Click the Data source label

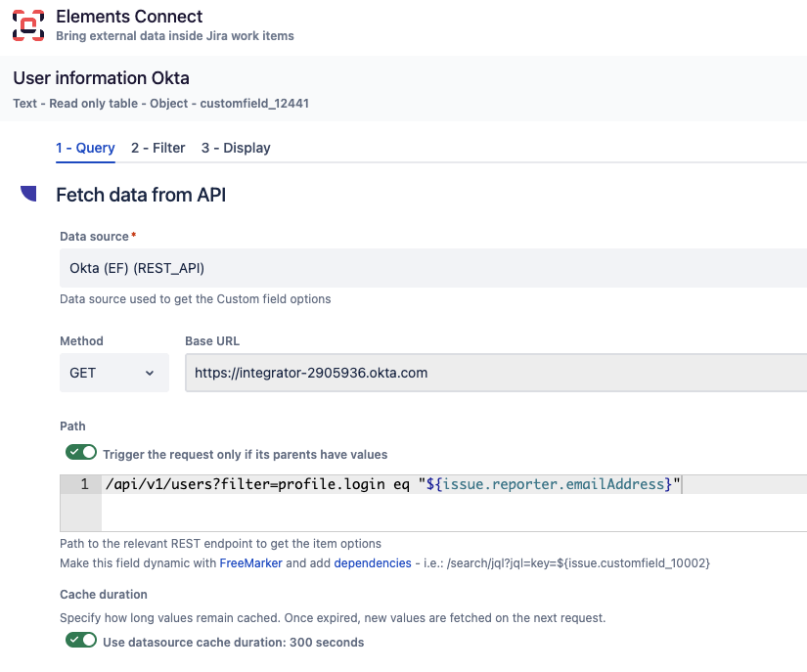[94, 236]
